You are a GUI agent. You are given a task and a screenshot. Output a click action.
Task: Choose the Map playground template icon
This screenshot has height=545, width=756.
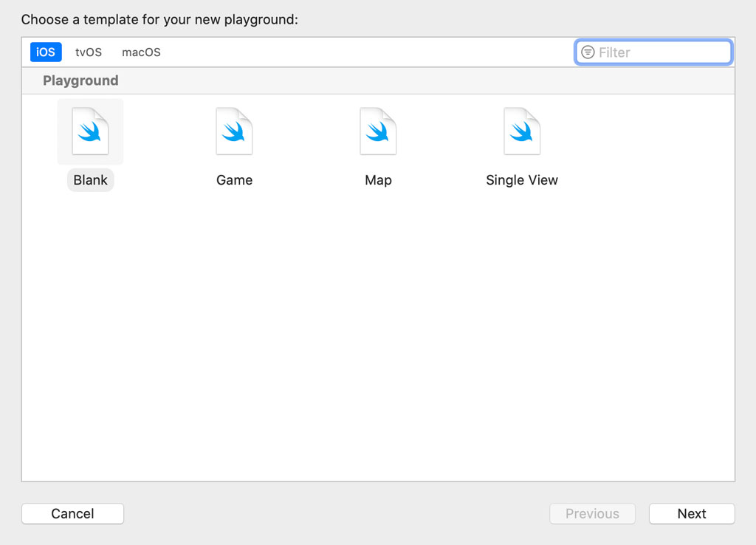pos(378,131)
